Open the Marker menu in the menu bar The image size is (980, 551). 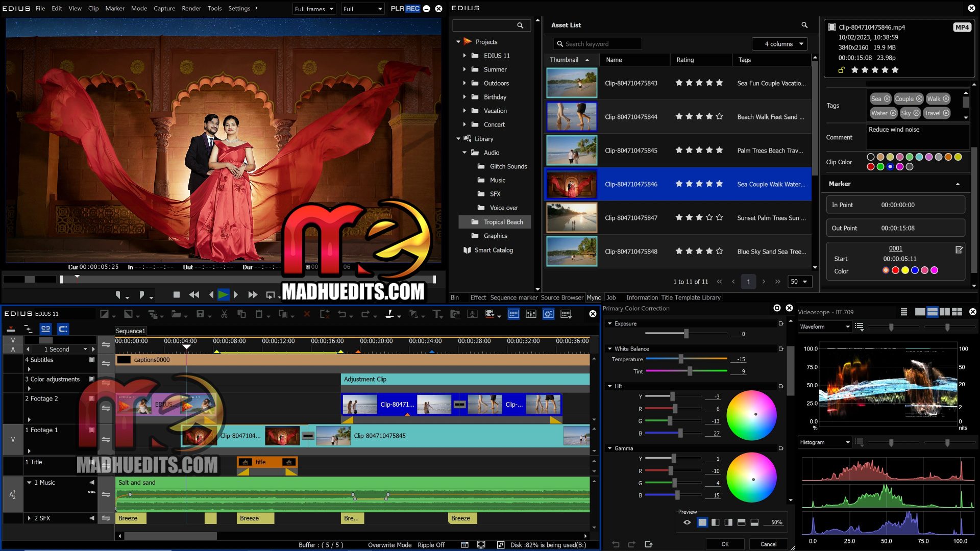coord(115,8)
